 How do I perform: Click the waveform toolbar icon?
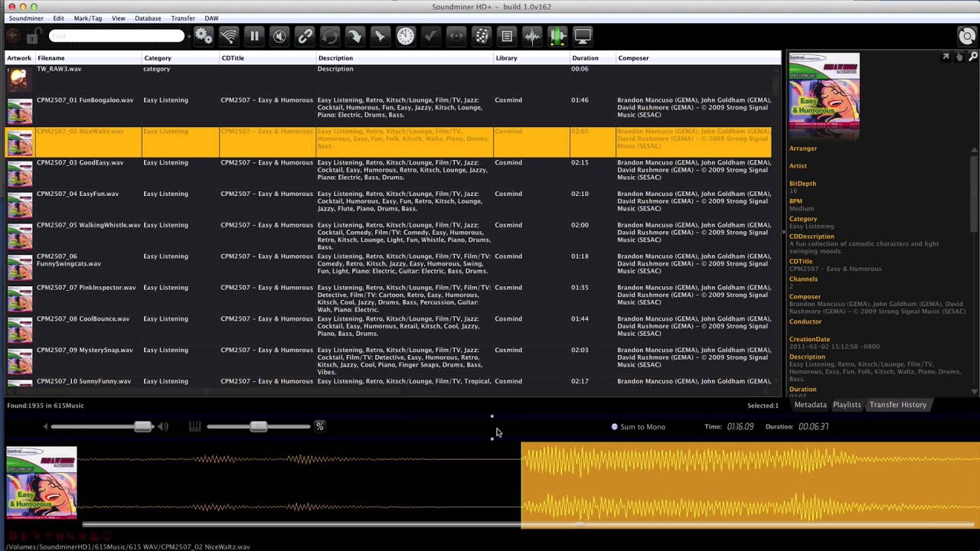pyautogui.click(x=531, y=36)
